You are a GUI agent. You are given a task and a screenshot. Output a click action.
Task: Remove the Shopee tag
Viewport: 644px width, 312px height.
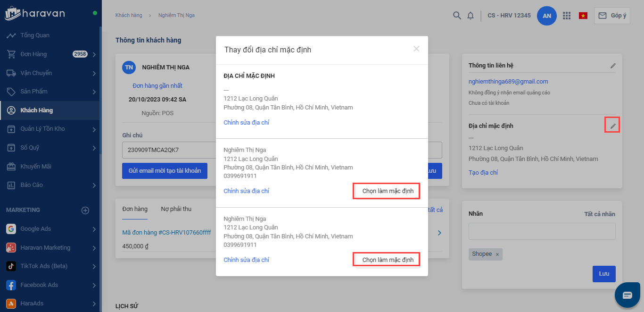(497, 254)
